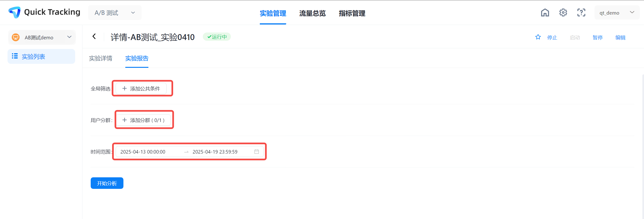Click the 开始分析 button
The height and width of the screenshot is (219, 644).
(x=107, y=183)
